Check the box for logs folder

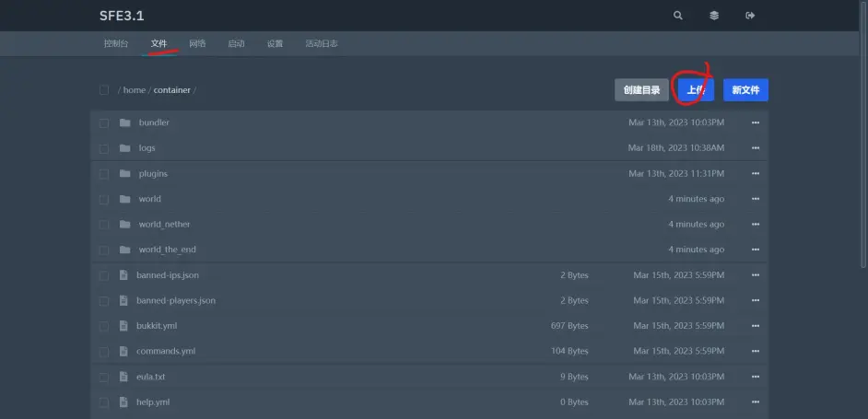pos(104,148)
